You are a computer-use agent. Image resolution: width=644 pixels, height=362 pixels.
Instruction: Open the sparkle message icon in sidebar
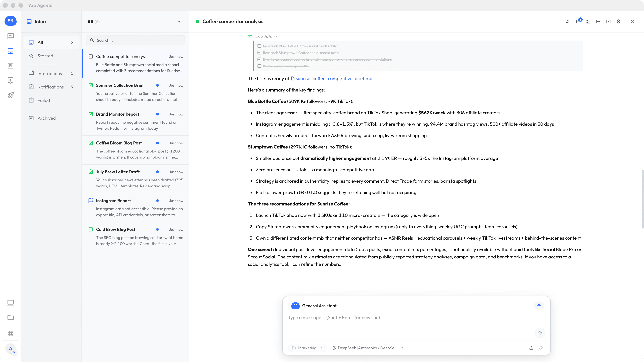pyautogui.click(x=11, y=80)
